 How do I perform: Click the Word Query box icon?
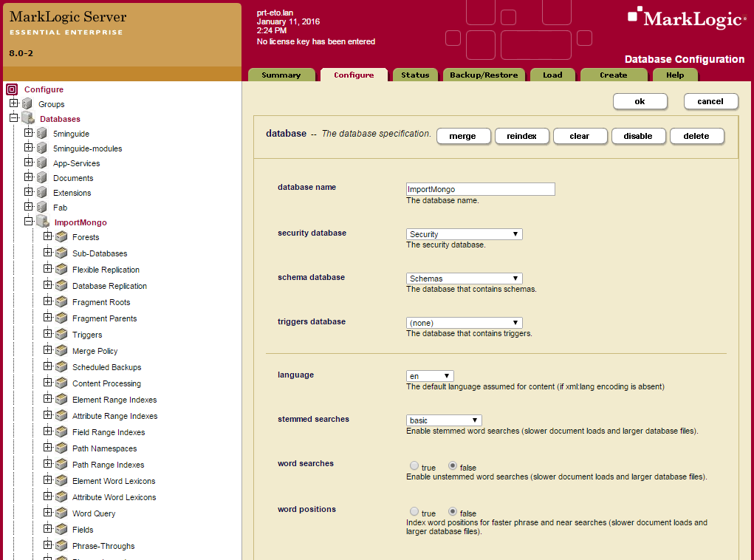pos(61,513)
